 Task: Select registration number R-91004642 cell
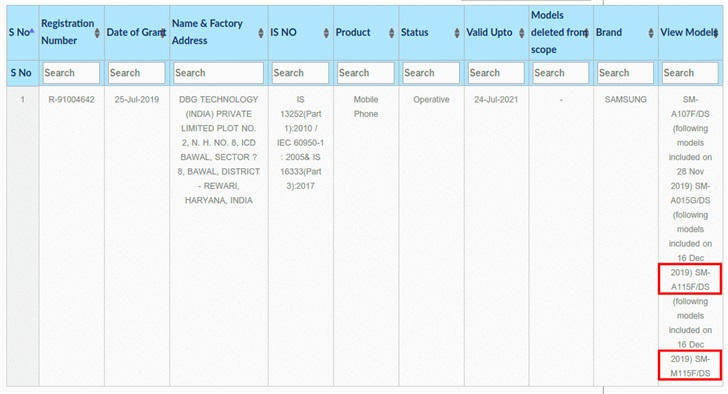[x=72, y=99]
